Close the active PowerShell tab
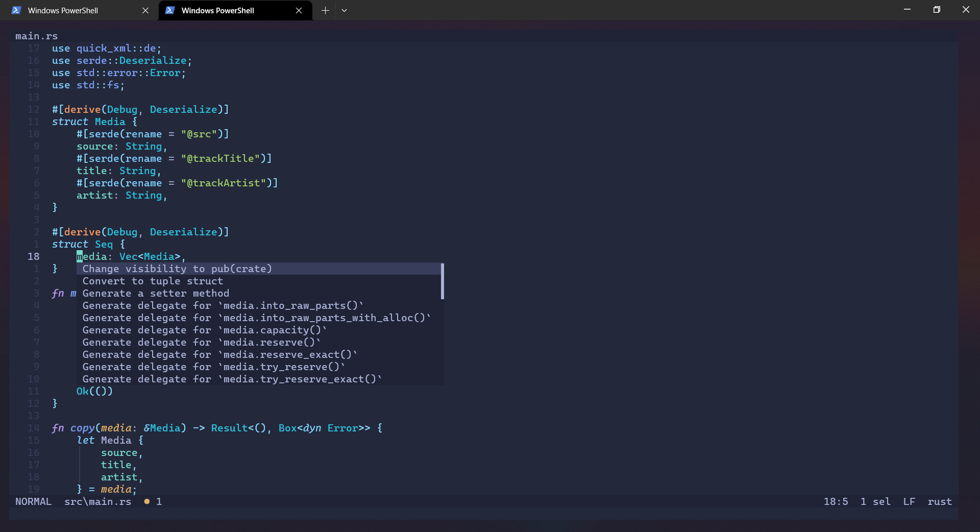This screenshot has height=532, width=980. click(299, 10)
